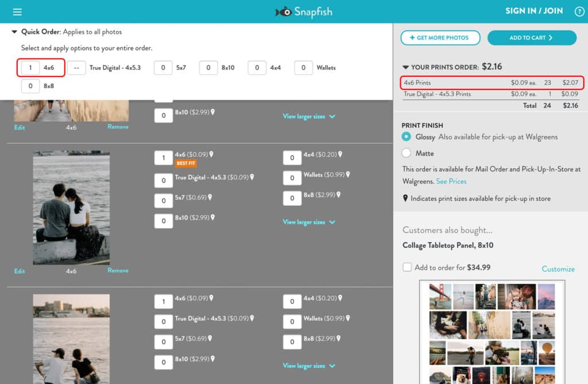Expand View larger sizes for couple photo
Screen dimensions: 588x384
click(308, 222)
